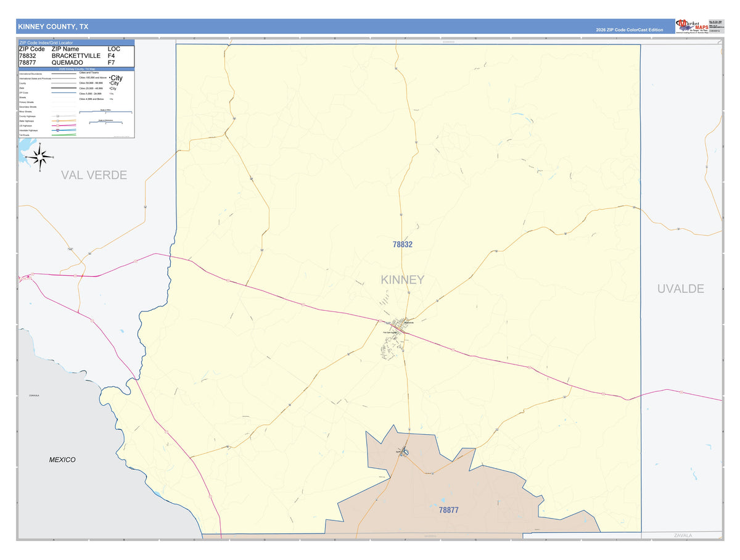740x560 pixels.
Task: Click the 'KINNEY' county label
Action: click(403, 279)
